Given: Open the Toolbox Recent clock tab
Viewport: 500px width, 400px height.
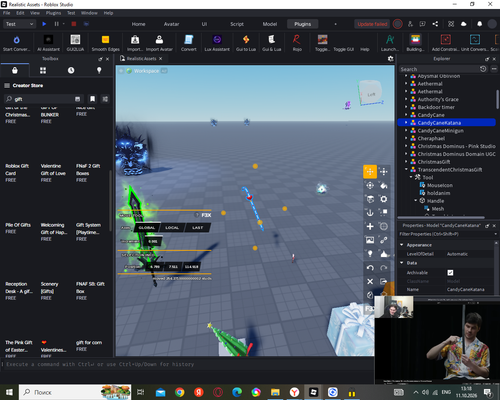Looking at the screenshot, I should tap(71, 70).
